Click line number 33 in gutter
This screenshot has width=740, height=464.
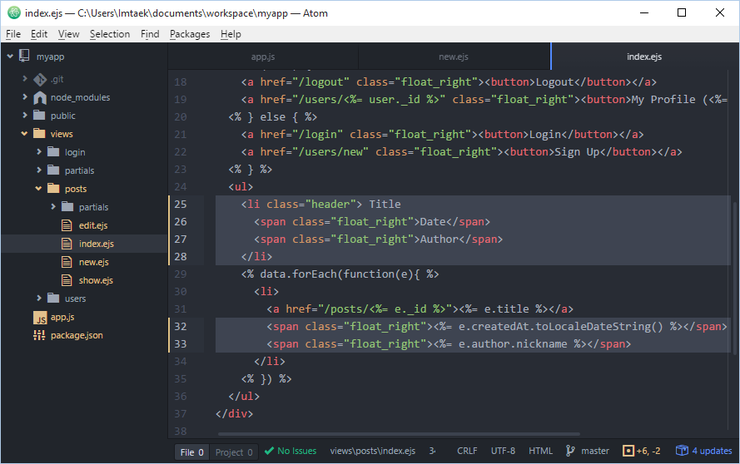(x=180, y=344)
